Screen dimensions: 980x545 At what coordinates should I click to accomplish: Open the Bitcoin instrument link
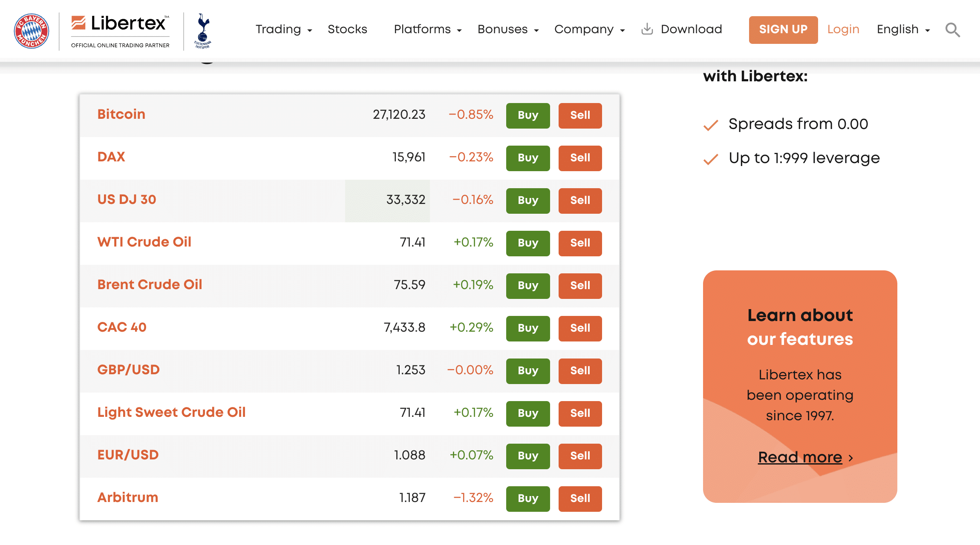pos(121,114)
